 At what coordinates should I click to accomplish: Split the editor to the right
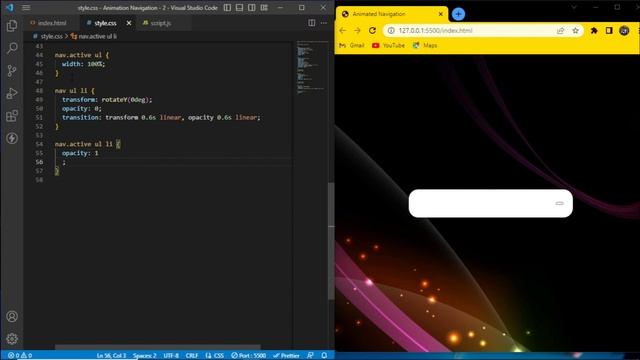(311, 23)
